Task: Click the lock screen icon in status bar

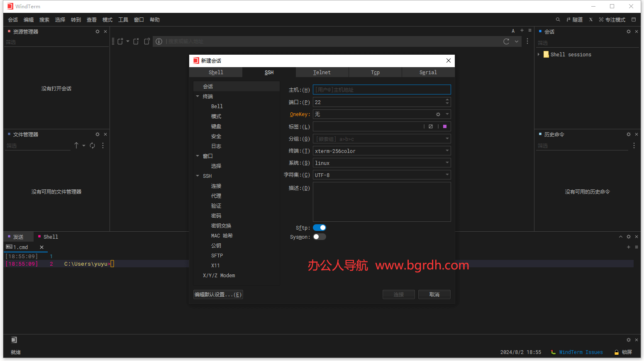Action: (x=617, y=352)
